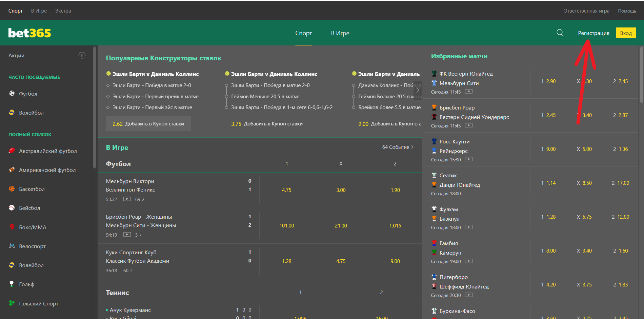Click the Американский футбол ball icon

point(12,170)
